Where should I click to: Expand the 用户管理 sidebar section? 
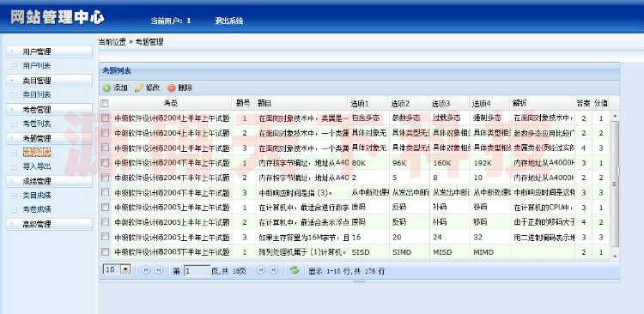click(49, 51)
